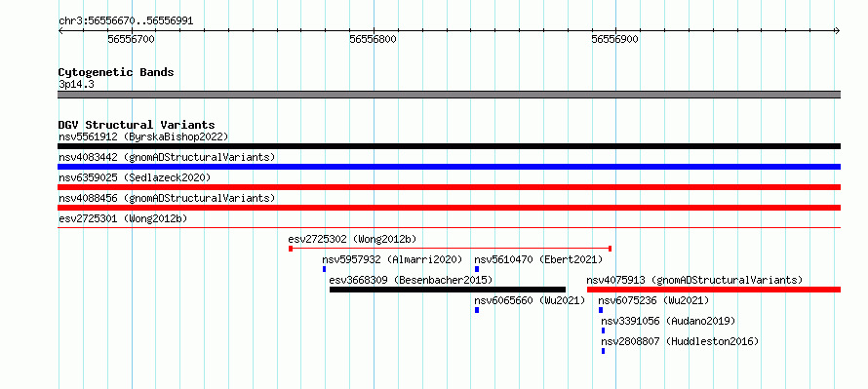Click the blue nsv6075236 Wu2021 marker
This screenshot has height=389, width=868.
(x=601, y=310)
